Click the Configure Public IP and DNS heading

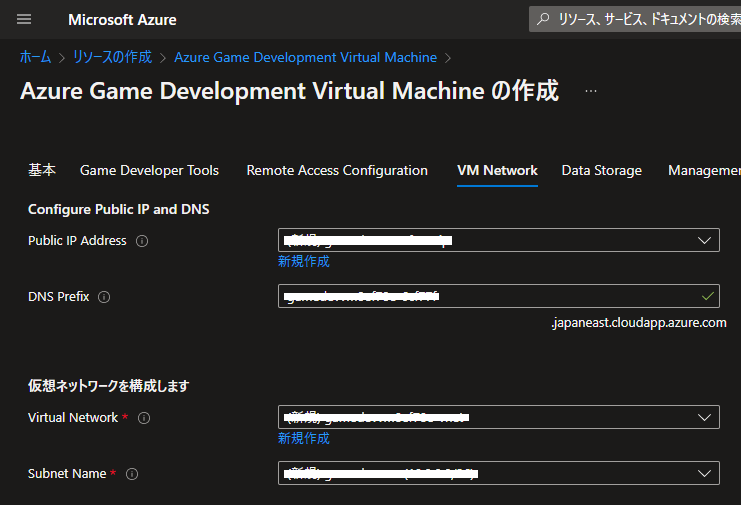(x=119, y=209)
